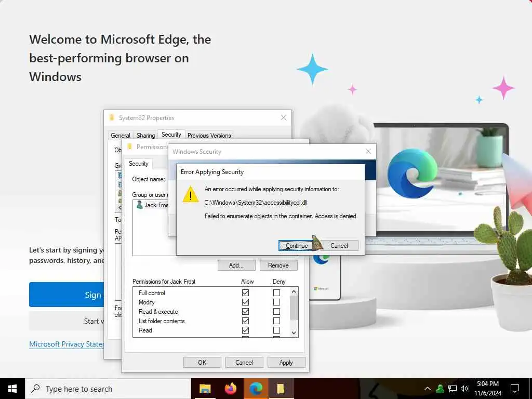Click Continue in Error Applying Security dialog
This screenshot has width=532, height=399.
297,246
